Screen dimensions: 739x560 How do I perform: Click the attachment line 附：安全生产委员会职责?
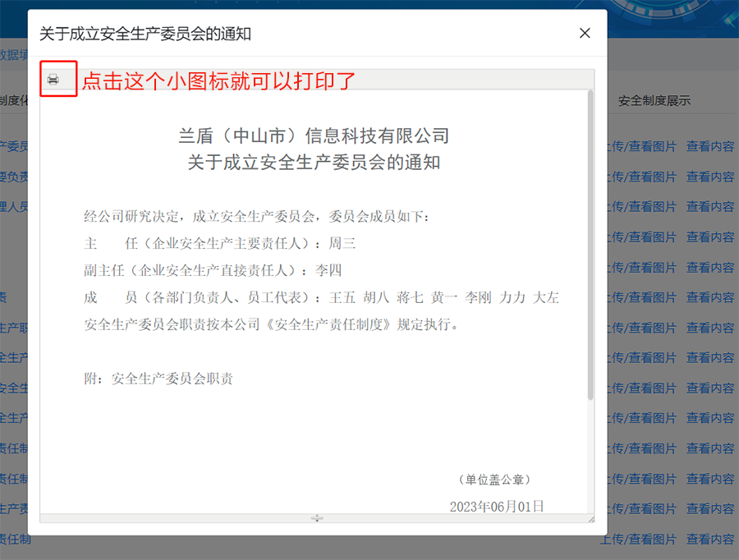click(x=158, y=379)
